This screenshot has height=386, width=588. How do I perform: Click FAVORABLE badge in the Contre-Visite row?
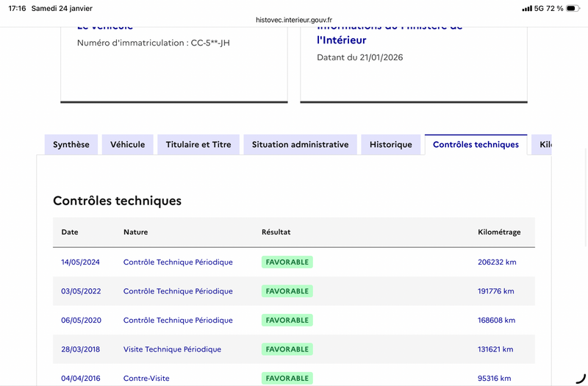tap(287, 378)
